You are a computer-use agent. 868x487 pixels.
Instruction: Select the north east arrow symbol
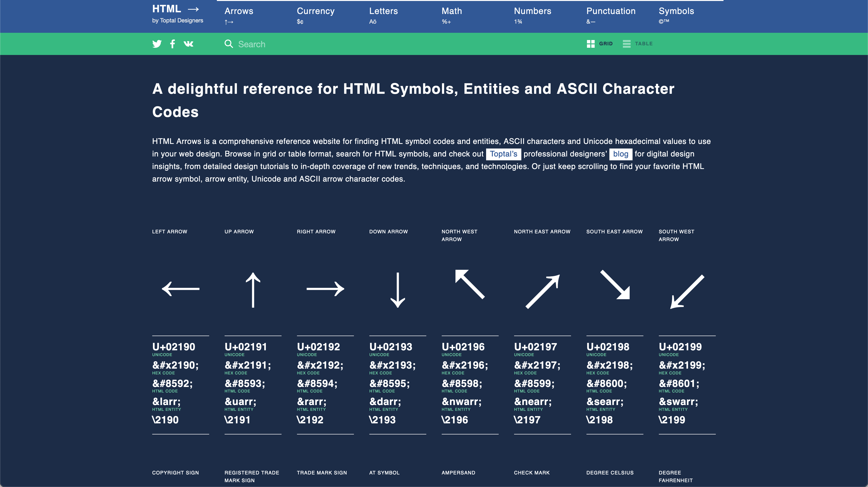pyautogui.click(x=543, y=291)
